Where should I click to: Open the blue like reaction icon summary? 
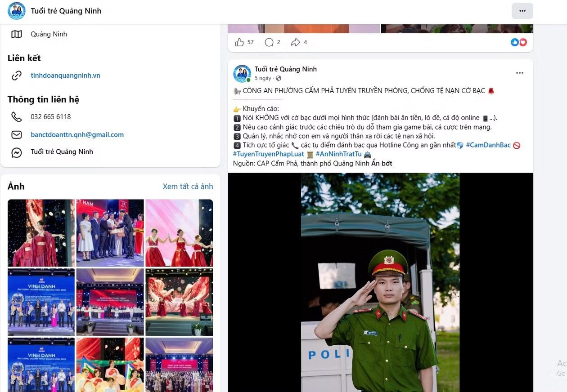(x=515, y=42)
